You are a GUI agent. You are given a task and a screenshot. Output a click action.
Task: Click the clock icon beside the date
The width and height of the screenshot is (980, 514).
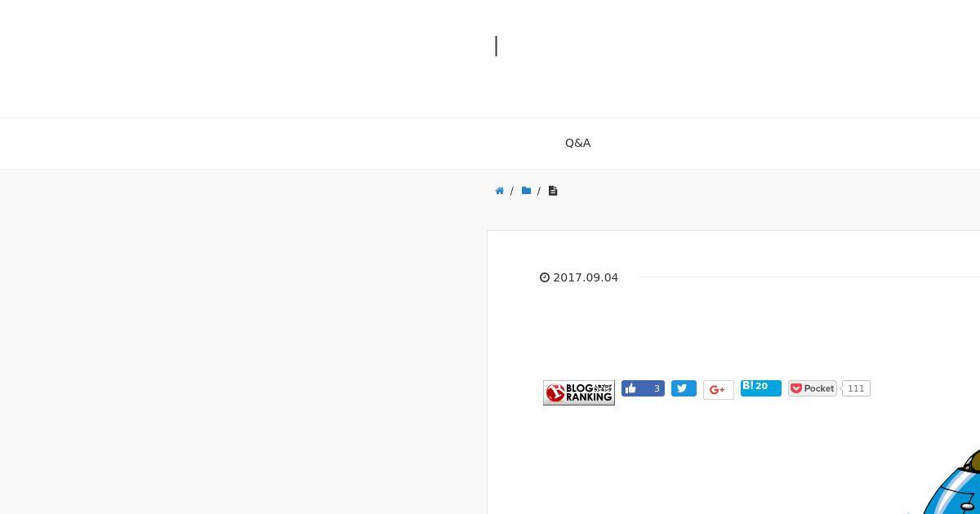click(545, 277)
